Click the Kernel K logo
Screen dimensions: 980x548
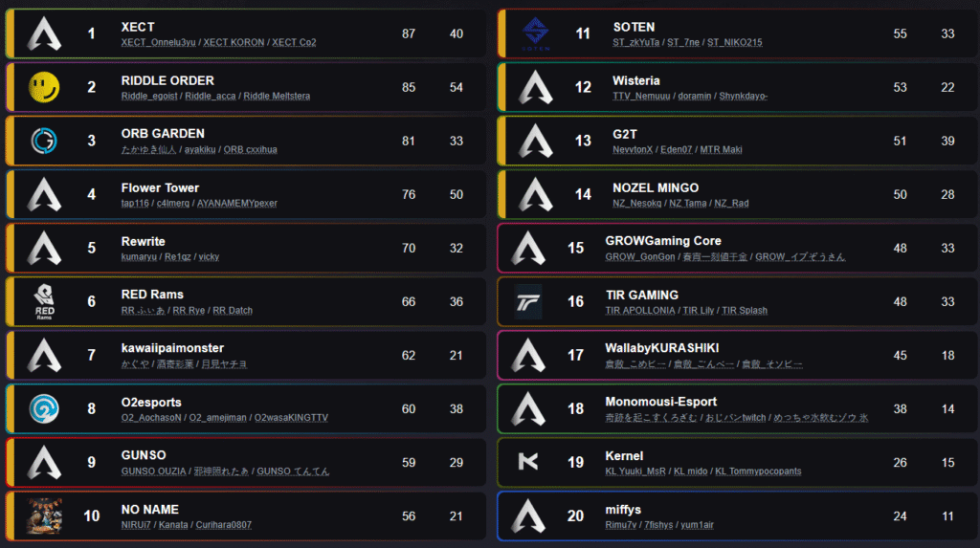[528, 462]
